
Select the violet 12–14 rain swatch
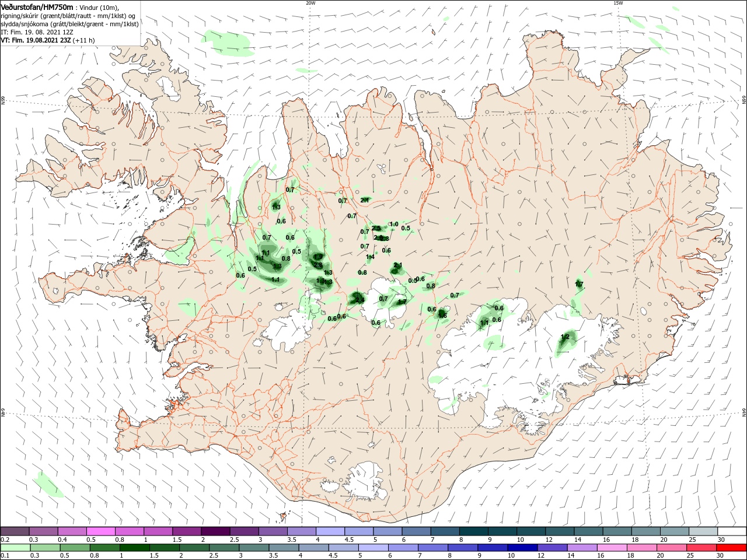tap(552, 548)
